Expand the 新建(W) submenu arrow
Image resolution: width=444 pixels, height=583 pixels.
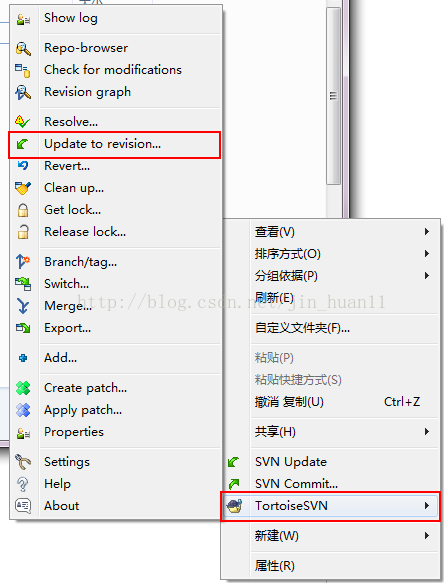coord(427,535)
